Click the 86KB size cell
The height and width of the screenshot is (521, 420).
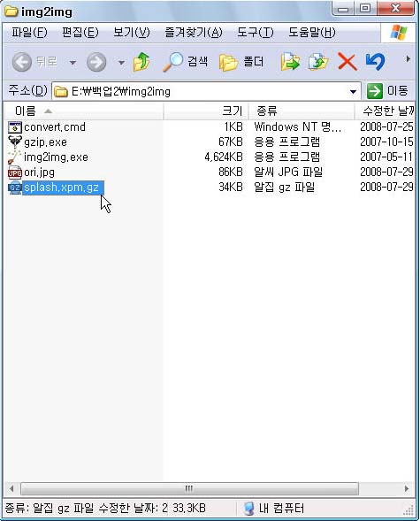(x=231, y=172)
